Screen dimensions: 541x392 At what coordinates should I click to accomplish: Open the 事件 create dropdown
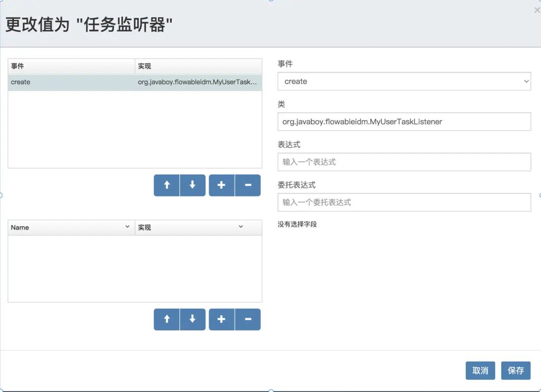point(404,82)
